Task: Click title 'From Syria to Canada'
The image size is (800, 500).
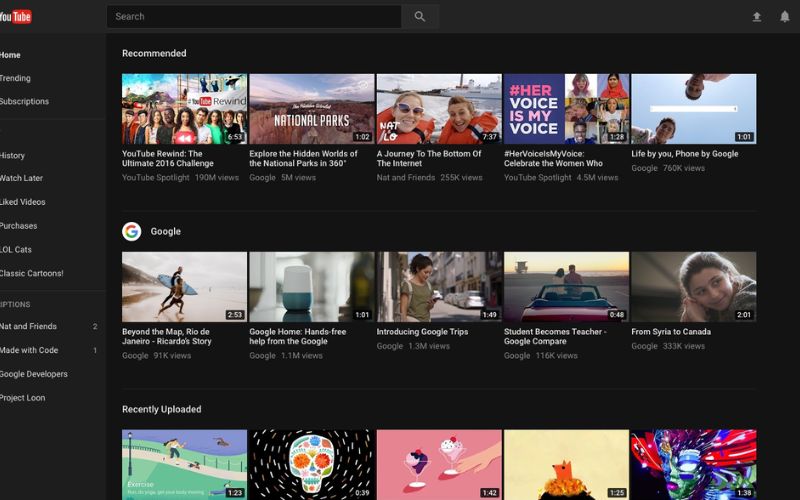Action: 671,332
